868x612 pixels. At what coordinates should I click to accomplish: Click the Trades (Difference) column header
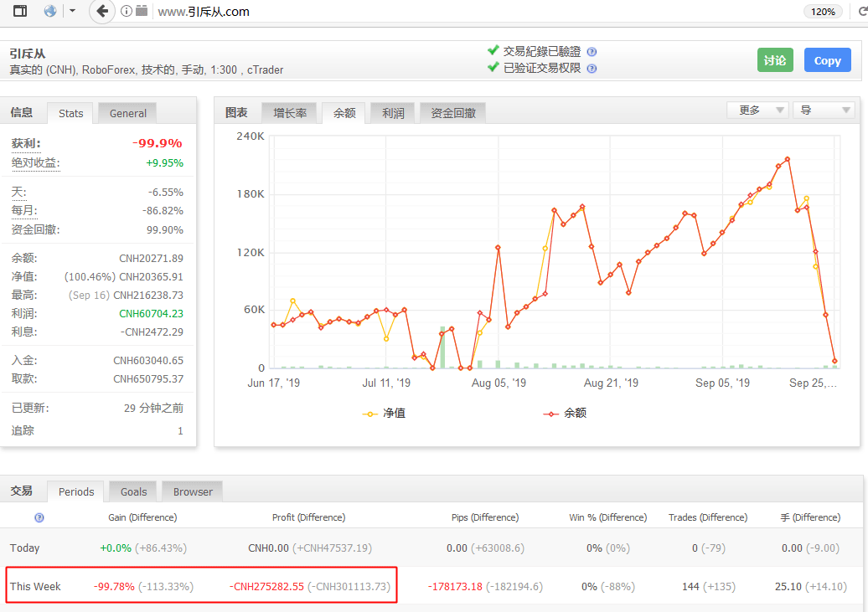(x=707, y=517)
